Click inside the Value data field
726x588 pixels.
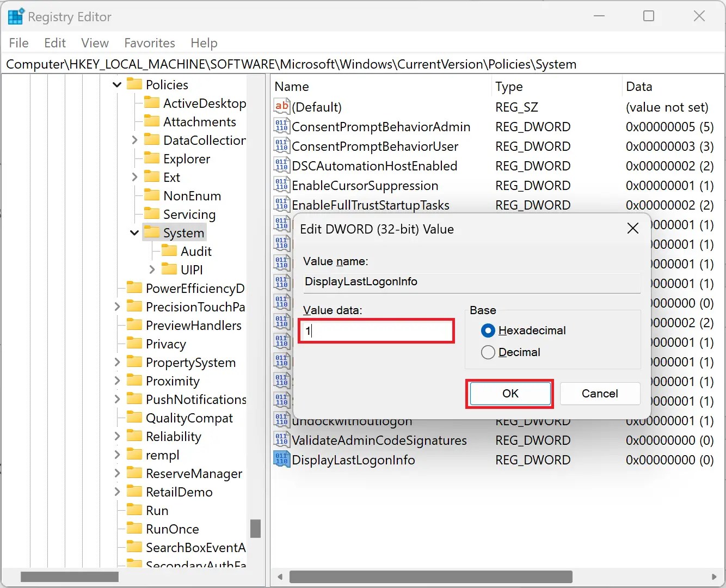pos(376,330)
